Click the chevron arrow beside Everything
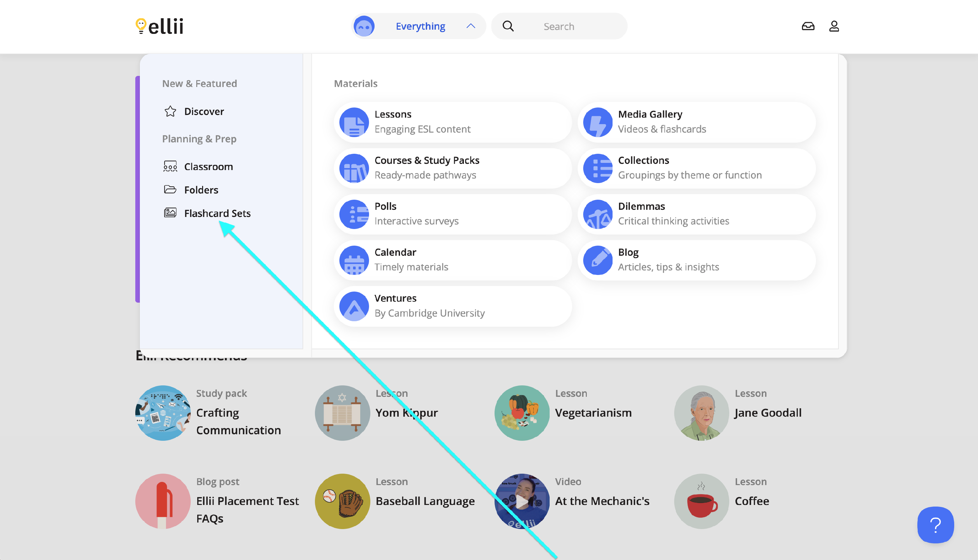Image resolution: width=978 pixels, height=560 pixels. [470, 26]
